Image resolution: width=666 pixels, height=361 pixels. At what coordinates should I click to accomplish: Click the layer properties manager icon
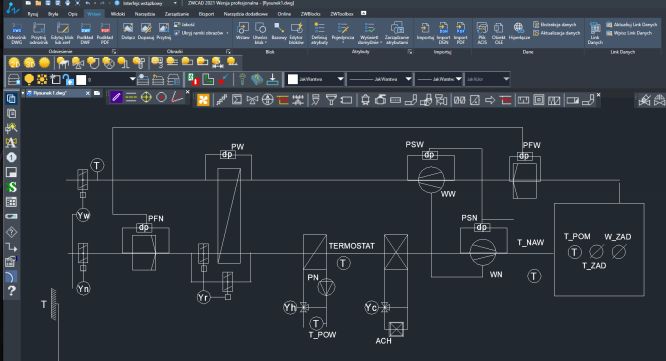pyautogui.click(x=14, y=79)
